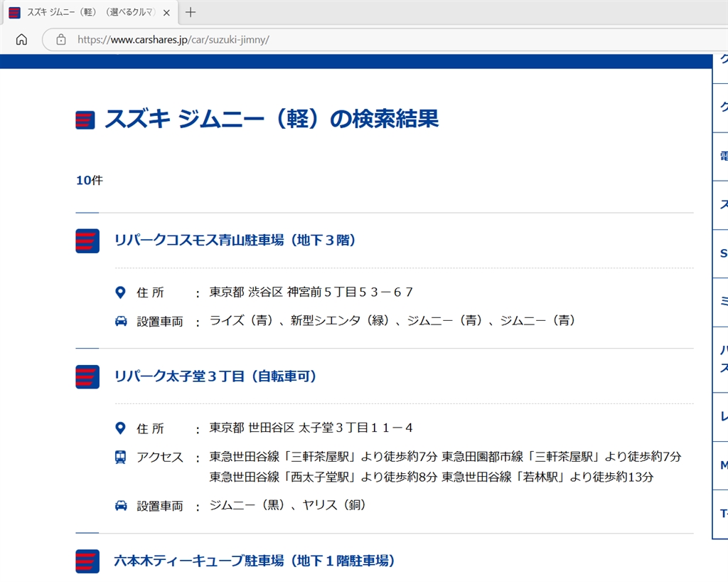Click the browser home icon
This screenshot has height=582, width=728.
21,39
